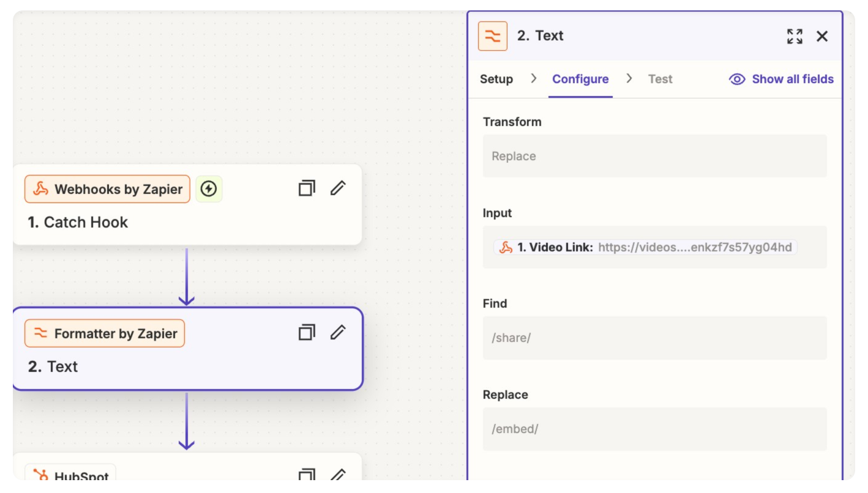Select the 1. Catch Hook step title
868x493 pixels.
(78, 222)
